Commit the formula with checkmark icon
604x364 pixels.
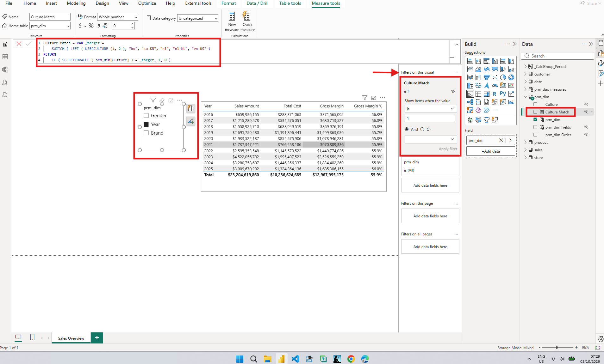pos(28,44)
